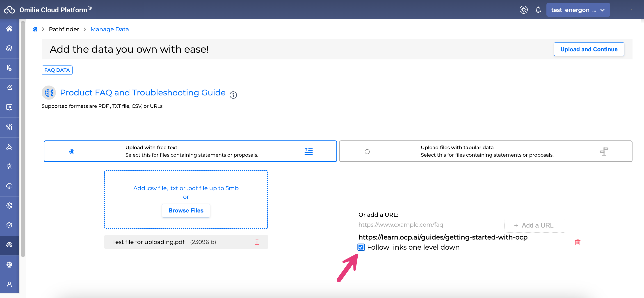The width and height of the screenshot is (644, 298).
Task: Open the notifications bell
Action: coord(538,10)
